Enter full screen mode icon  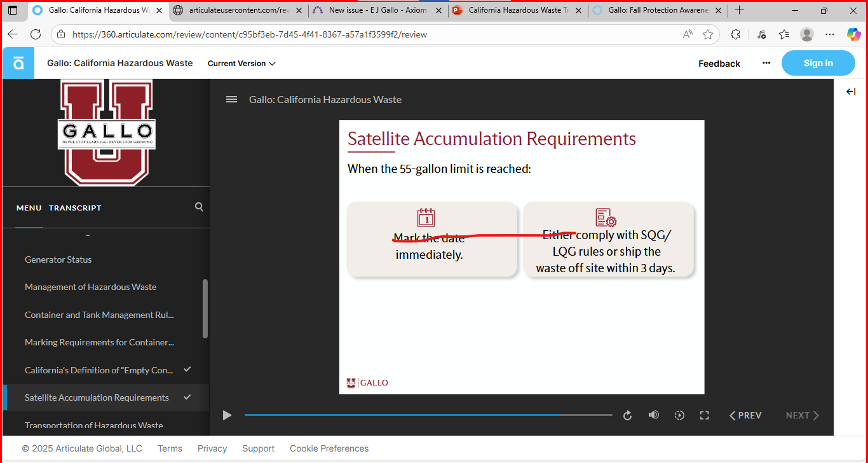[x=704, y=415]
